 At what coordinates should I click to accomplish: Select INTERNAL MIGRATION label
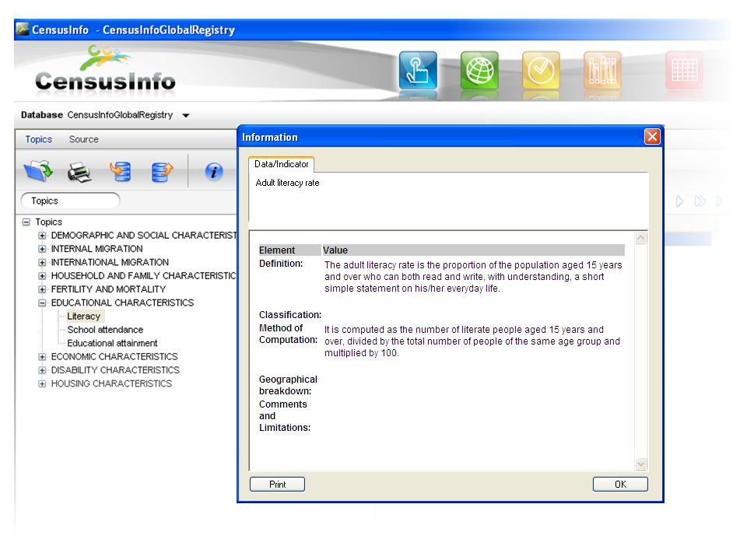pyautogui.click(x=96, y=249)
